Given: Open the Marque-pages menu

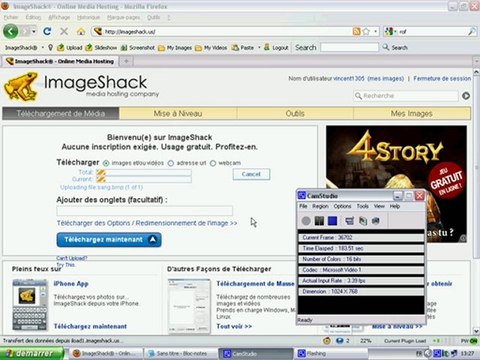Looking at the screenshot, I should [x=124, y=17].
